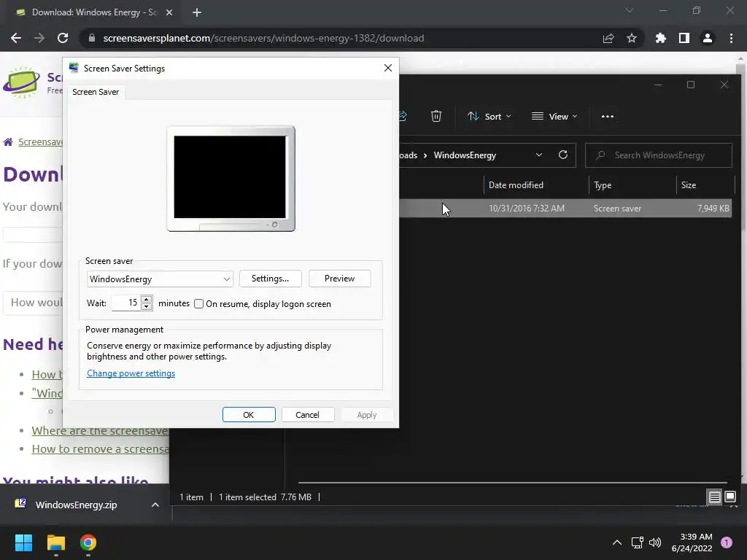
Task: Open the Windows Start menu
Action: pos(23,542)
